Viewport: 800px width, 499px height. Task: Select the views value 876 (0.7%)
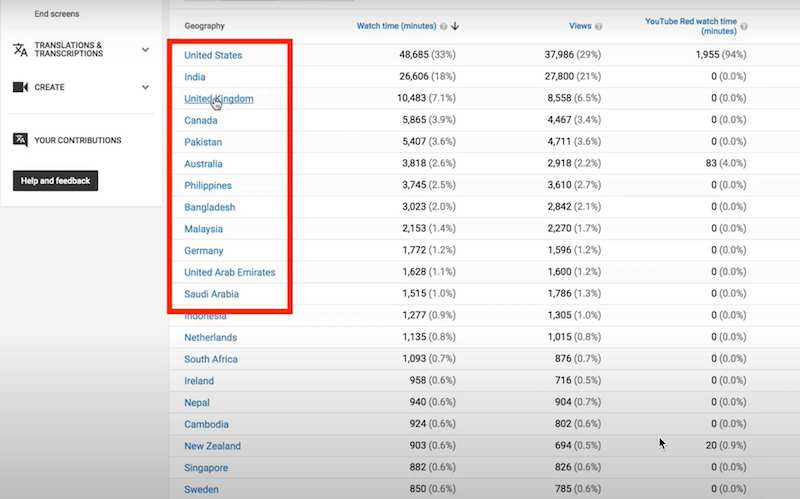click(578, 359)
